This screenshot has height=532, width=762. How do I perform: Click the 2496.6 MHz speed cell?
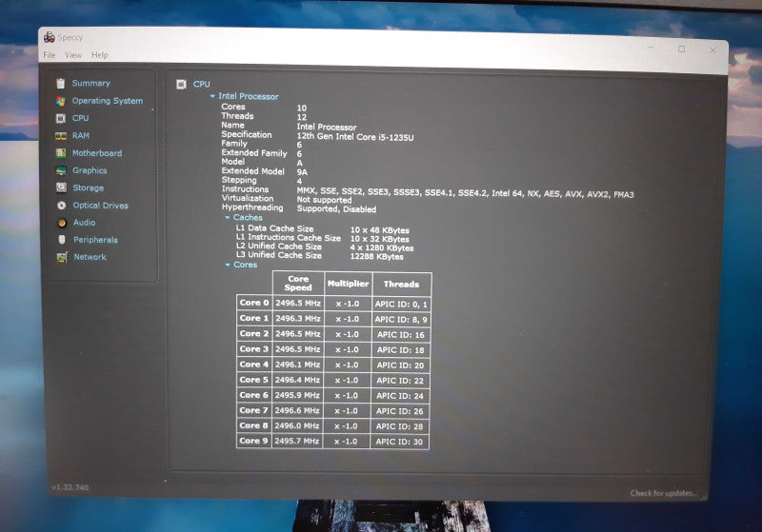[297, 410]
